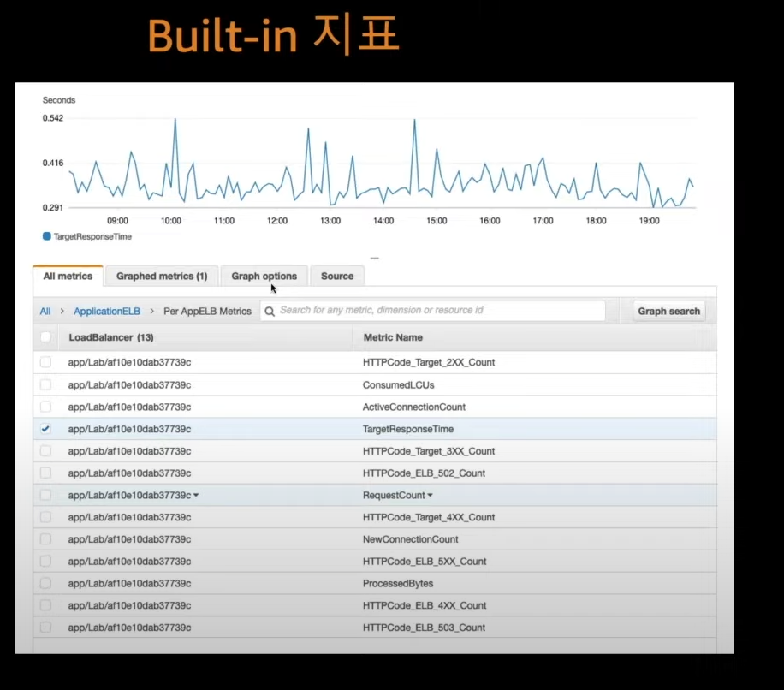784x690 pixels.
Task: Click the TargetResponseTime legend label
Action: coord(92,236)
